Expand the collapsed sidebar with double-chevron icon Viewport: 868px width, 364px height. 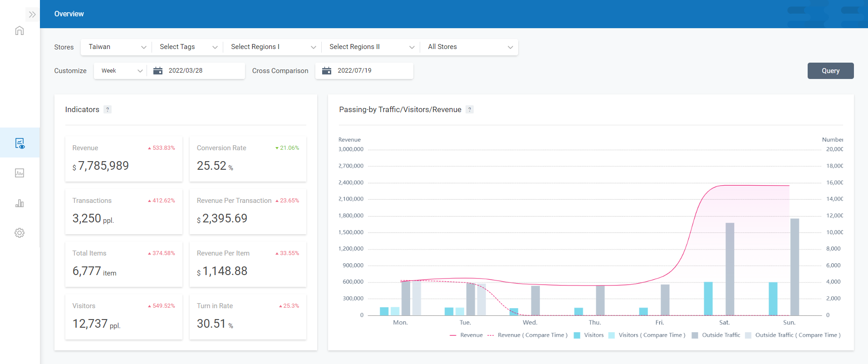(x=32, y=15)
